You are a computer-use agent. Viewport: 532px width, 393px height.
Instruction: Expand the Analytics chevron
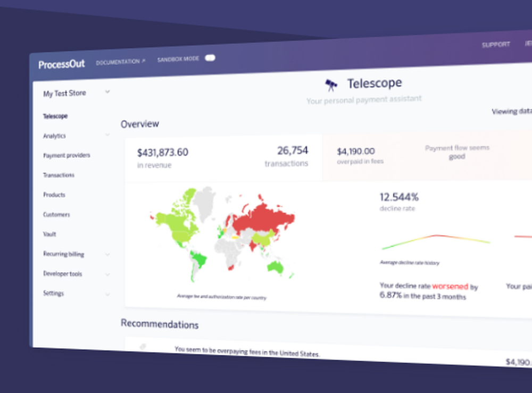107,135
